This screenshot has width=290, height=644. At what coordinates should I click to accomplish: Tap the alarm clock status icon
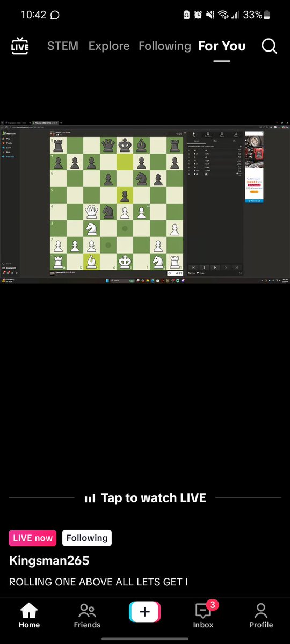coord(198,15)
